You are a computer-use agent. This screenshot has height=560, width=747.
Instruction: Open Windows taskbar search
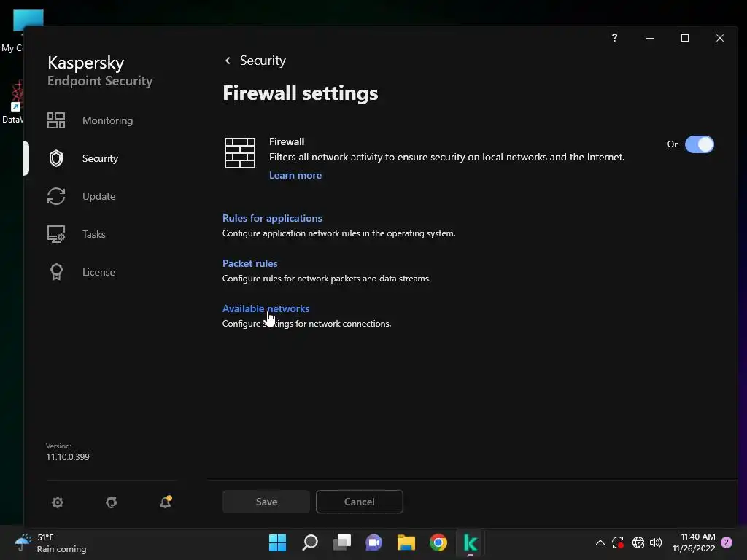point(309,542)
